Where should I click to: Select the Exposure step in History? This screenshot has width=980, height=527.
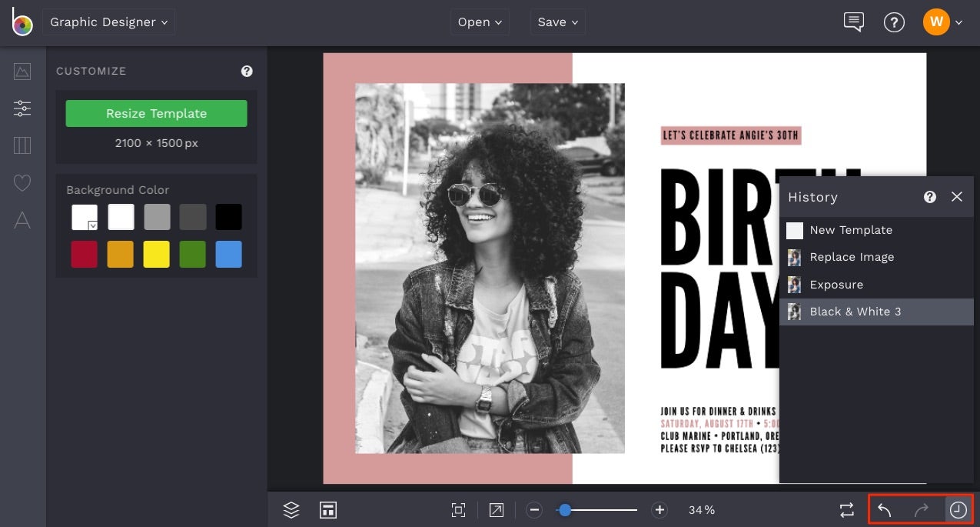836,284
